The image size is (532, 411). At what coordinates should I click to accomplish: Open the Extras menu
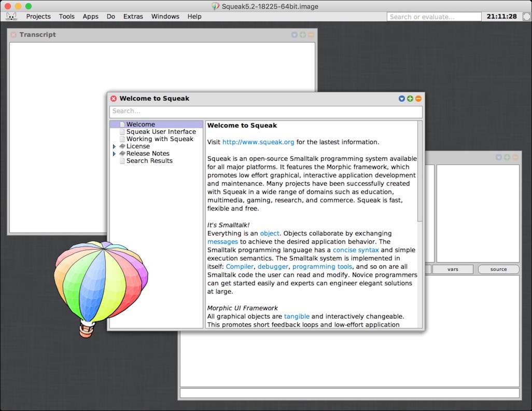pos(133,17)
